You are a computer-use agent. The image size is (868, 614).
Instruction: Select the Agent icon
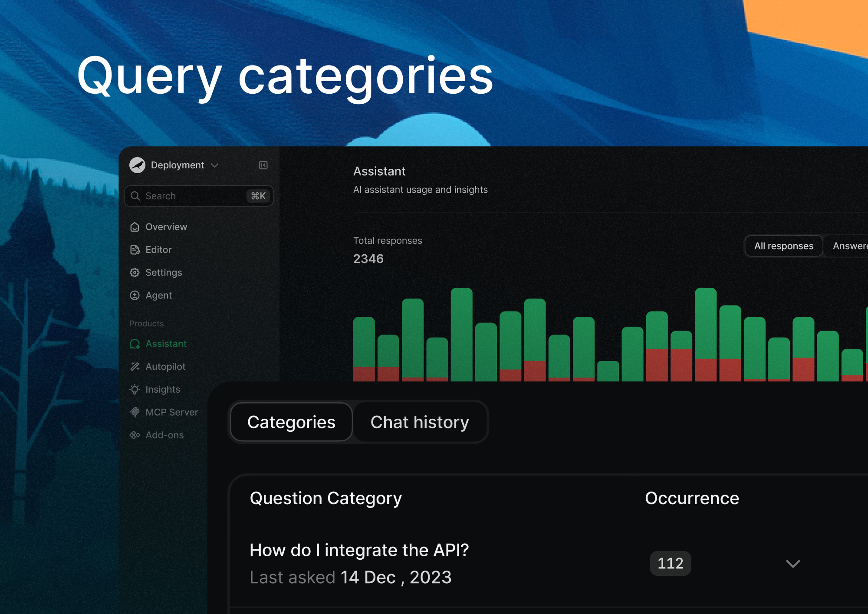point(135,295)
